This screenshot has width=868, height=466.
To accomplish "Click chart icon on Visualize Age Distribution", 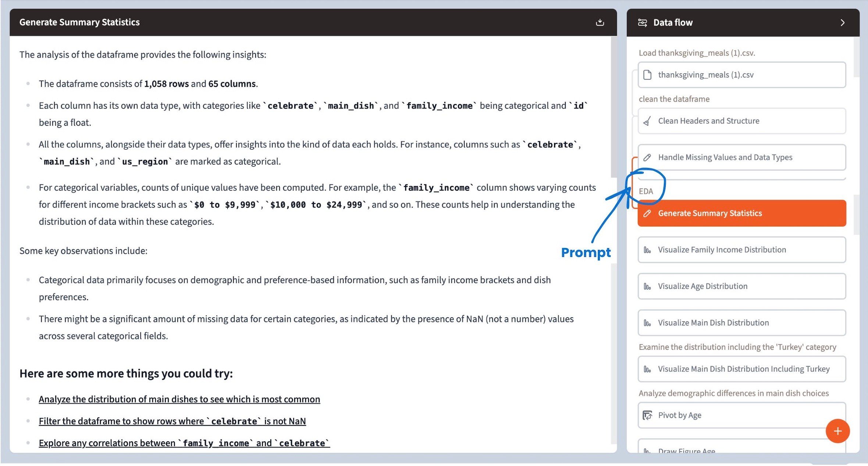I will [647, 287].
